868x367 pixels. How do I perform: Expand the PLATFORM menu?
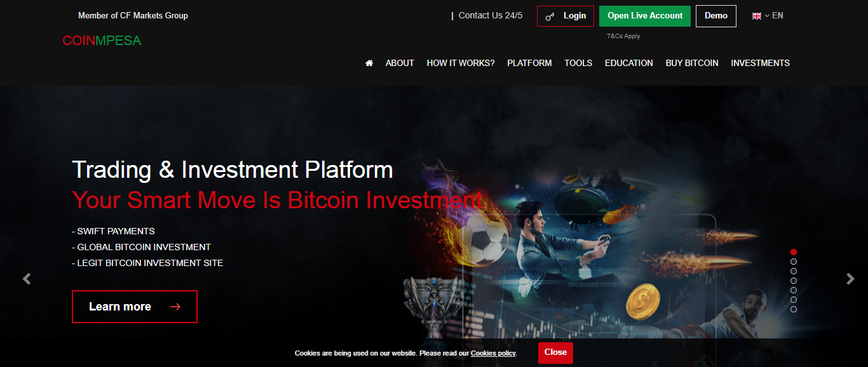pos(529,63)
